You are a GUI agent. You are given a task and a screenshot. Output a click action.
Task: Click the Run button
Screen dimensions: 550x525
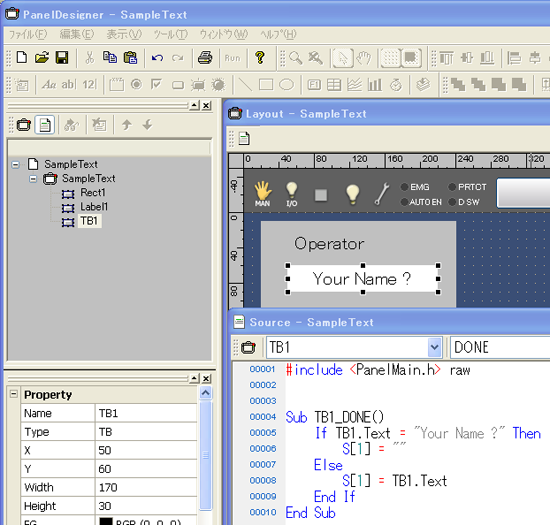233,58
